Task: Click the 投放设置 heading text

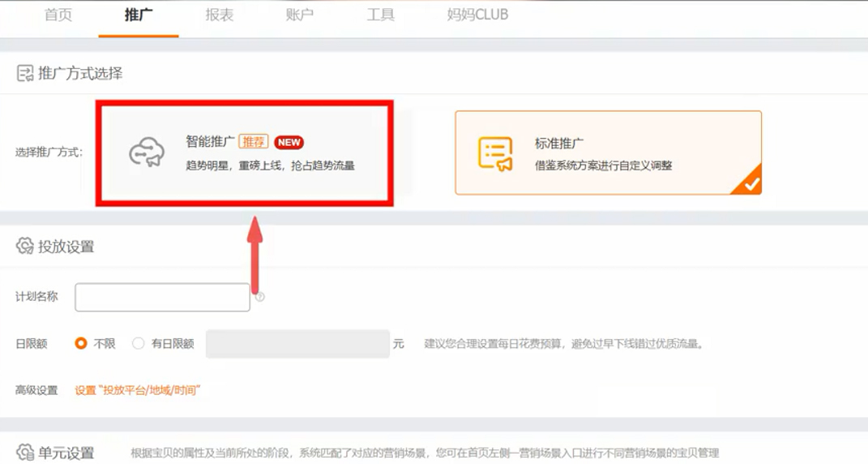Action: 66,247
